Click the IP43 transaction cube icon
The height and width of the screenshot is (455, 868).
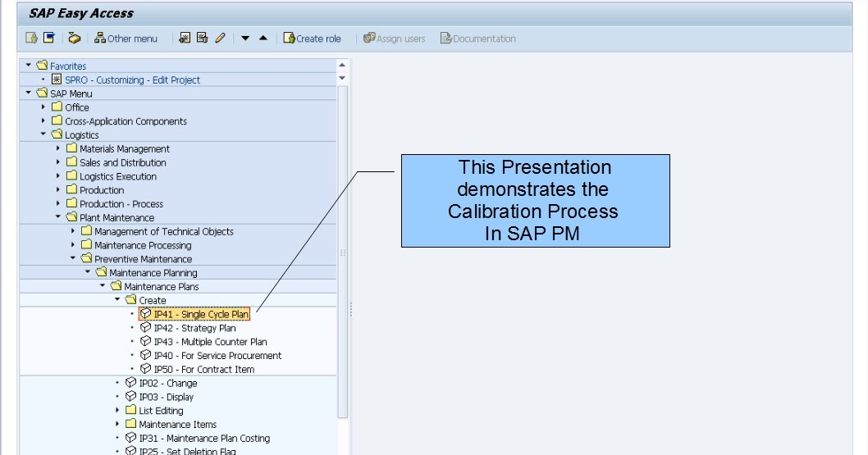coord(145,341)
